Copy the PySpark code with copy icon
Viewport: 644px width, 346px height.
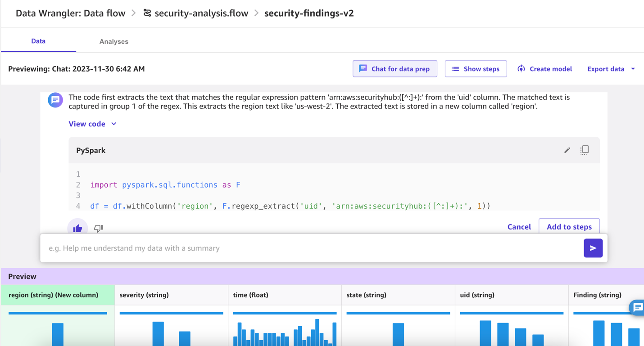585,150
